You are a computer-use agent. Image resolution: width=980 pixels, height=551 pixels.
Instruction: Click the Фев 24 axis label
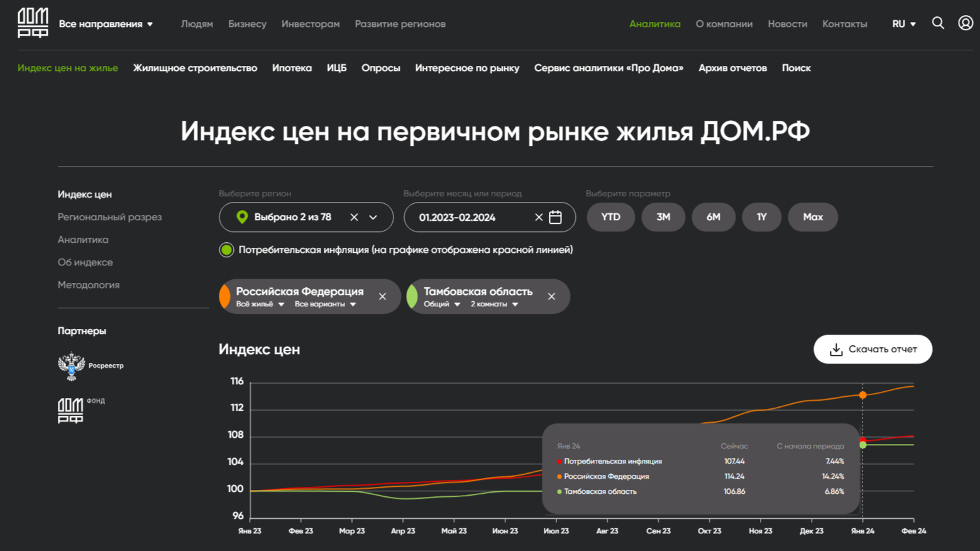913,531
